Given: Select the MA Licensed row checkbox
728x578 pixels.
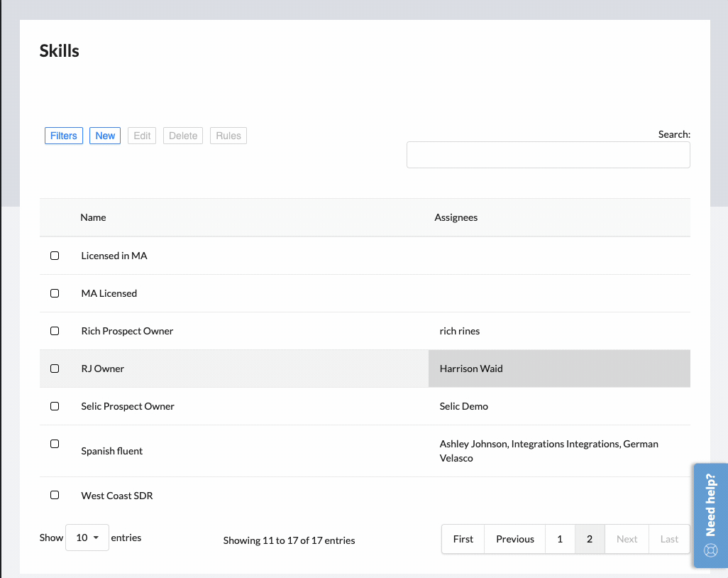Looking at the screenshot, I should pos(55,293).
